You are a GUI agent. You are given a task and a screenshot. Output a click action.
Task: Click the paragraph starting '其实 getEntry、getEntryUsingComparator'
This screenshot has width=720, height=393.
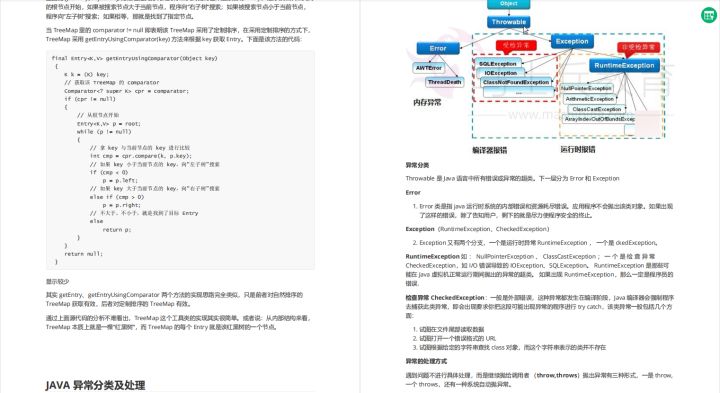tap(174, 299)
